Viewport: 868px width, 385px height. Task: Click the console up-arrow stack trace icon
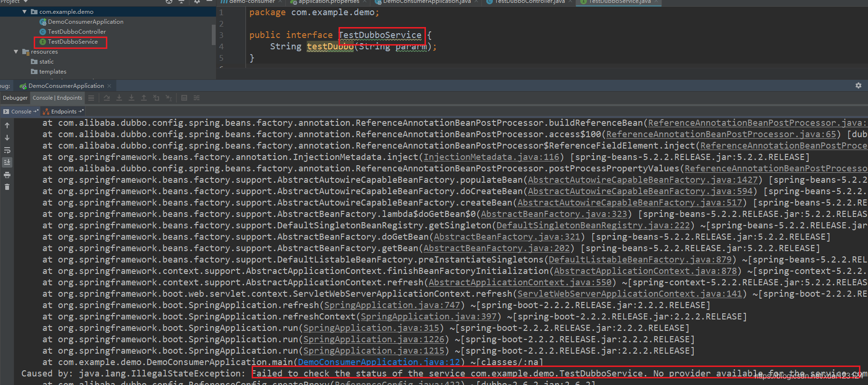pyautogui.click(x=7, y=125)
